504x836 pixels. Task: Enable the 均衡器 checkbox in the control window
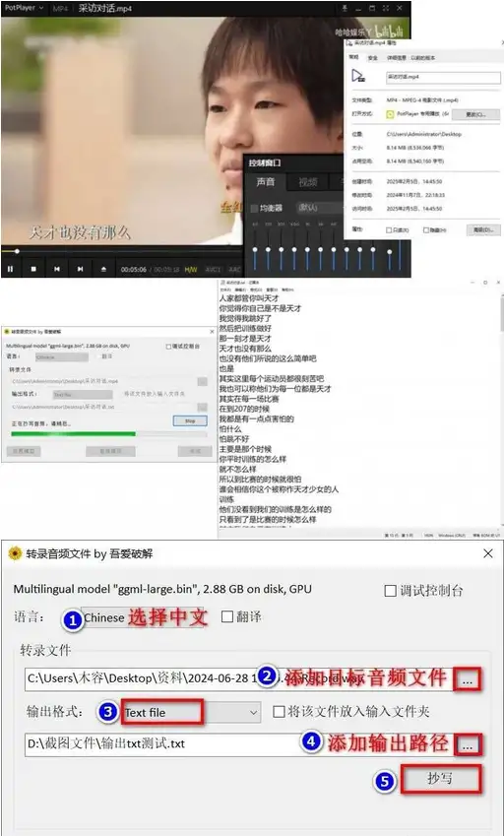[254, 209]
